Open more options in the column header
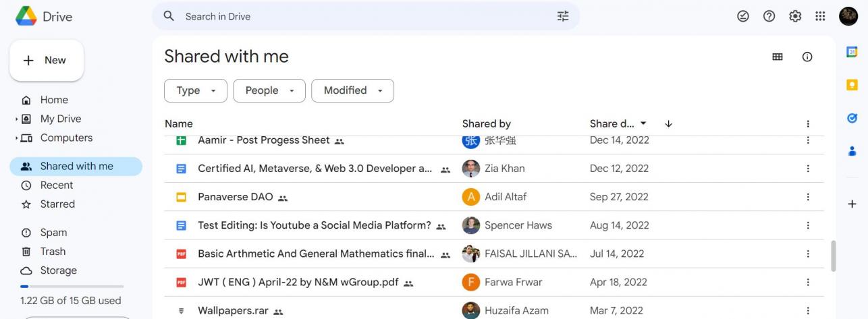The height and width of the screenshot is (319, 868). pyautogui.click(x=808, y=124)
